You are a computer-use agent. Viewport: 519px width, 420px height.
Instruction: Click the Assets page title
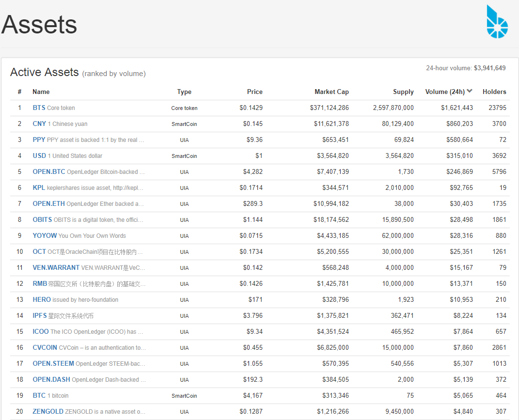(39, 25)
